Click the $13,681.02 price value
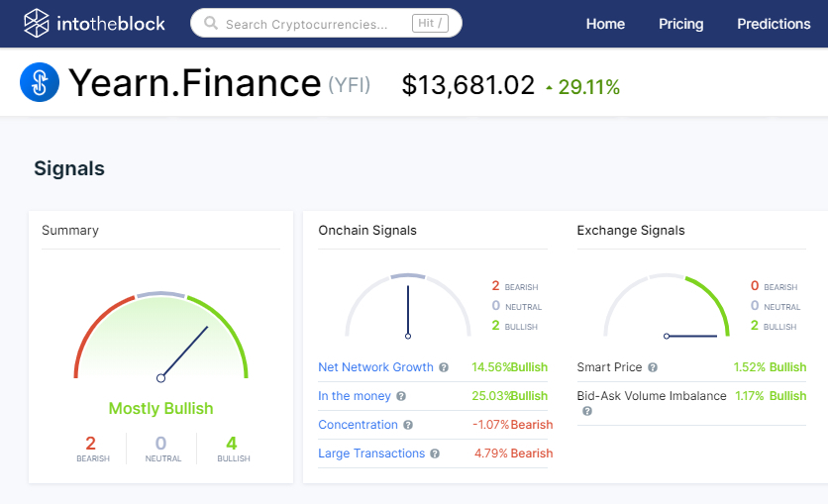The height and width of the screenshot is (504, 828). [x=467, y=85]
